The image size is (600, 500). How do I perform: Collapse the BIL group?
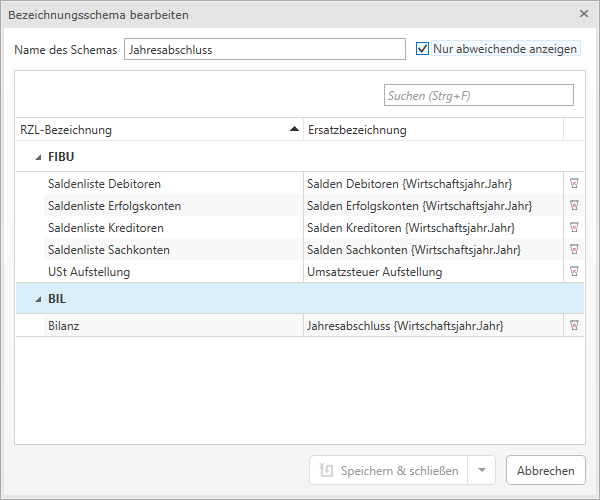point(39,299)
